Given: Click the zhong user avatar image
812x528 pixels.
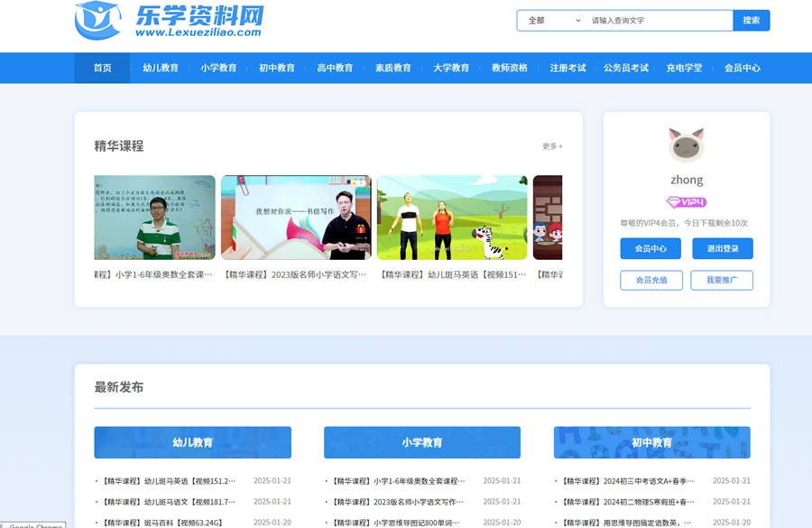Looking at the screenshot, I should (686, 144).
